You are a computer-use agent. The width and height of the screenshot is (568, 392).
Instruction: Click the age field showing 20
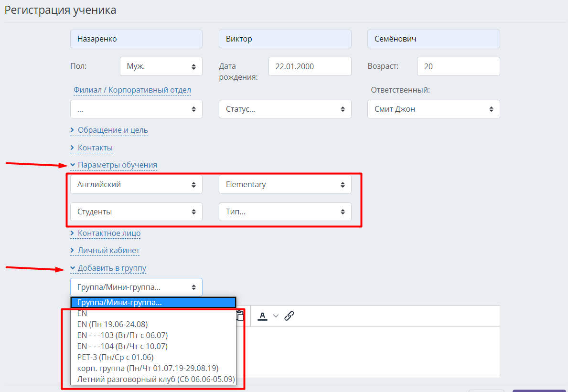pos(458,66)
